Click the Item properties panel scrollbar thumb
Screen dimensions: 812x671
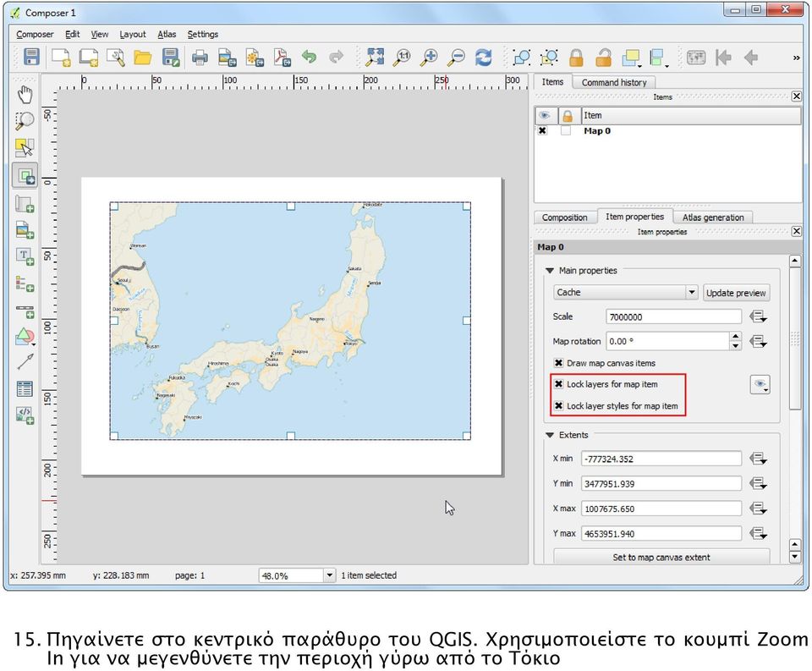pyautogui.click(x=795, y=338)
